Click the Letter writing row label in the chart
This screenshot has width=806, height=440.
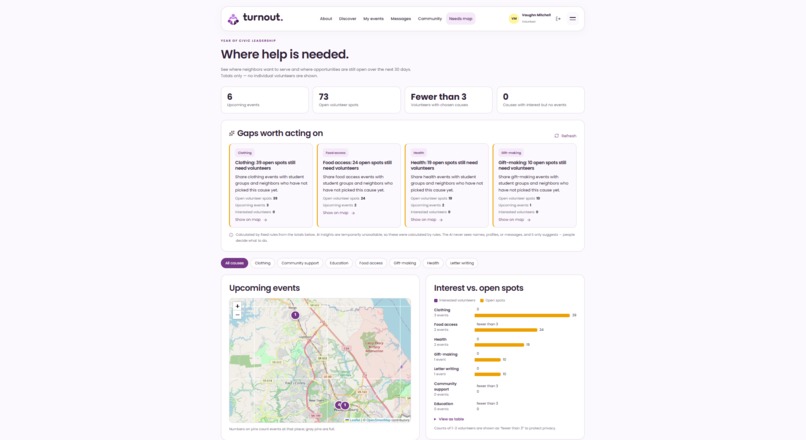tap(446, 369)
